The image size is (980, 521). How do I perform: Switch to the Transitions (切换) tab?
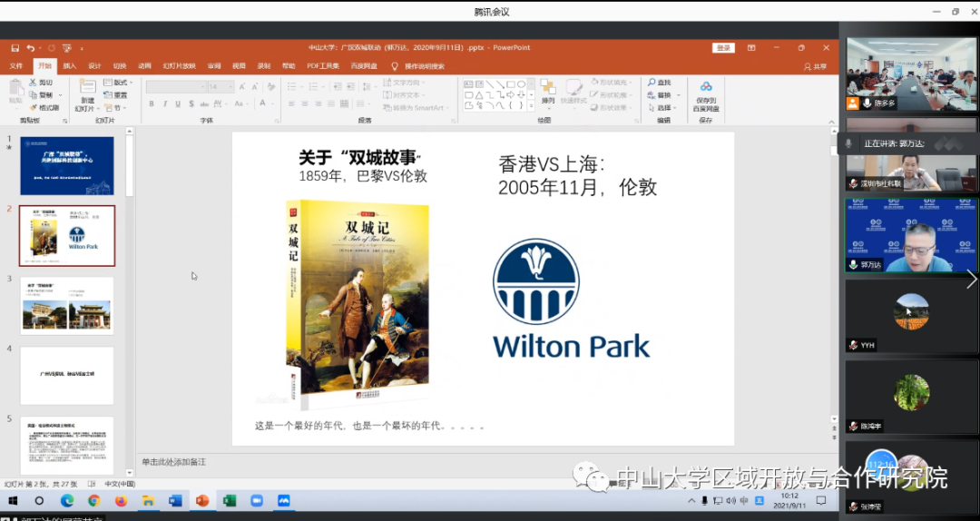pos(120,66)
